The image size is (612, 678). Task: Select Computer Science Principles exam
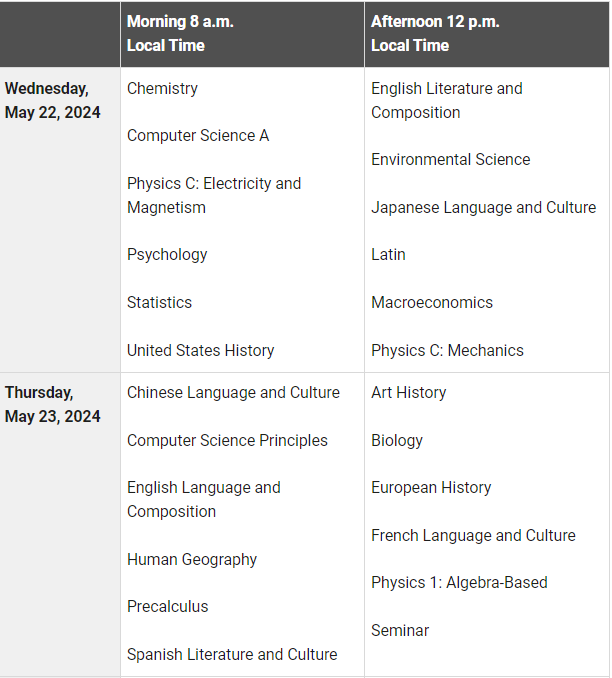(227, 441)
